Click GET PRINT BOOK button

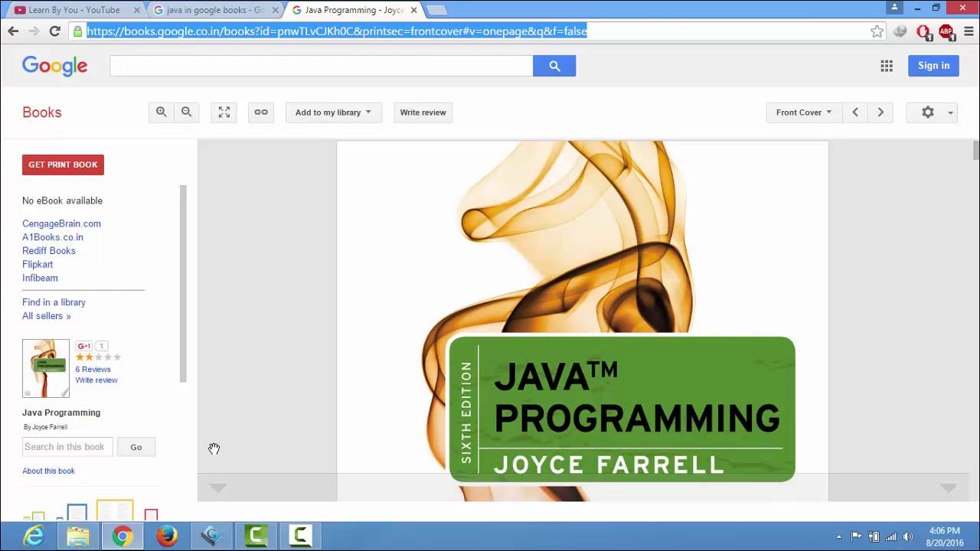coord(63,165)
